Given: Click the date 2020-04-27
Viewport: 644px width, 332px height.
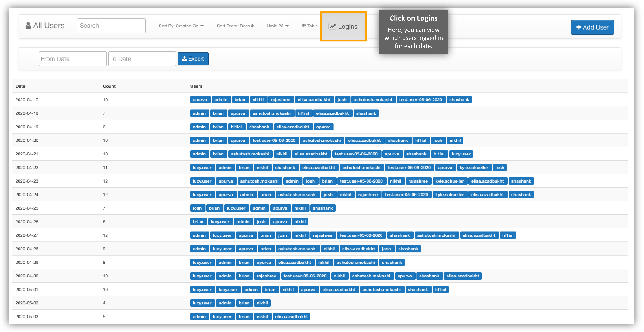Looking at the screenshot, I should pos(27,235).
